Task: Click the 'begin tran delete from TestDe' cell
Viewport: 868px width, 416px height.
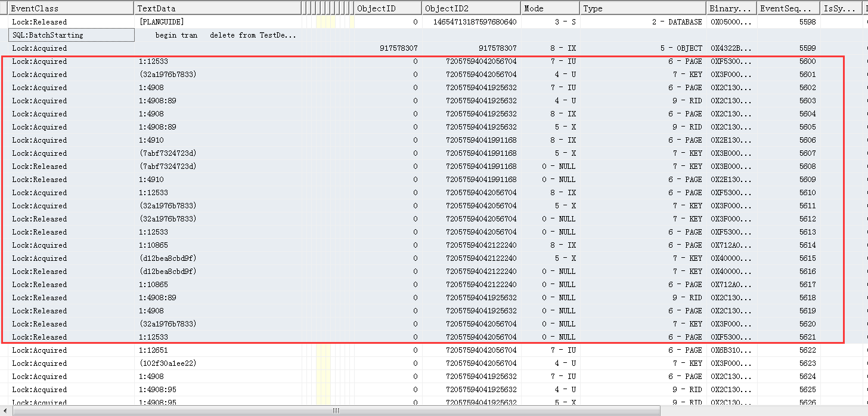Action: click(225, 35)
